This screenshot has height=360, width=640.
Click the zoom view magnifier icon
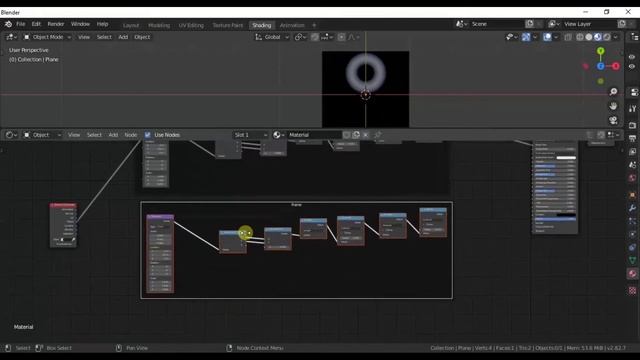(x=613, y=92)
